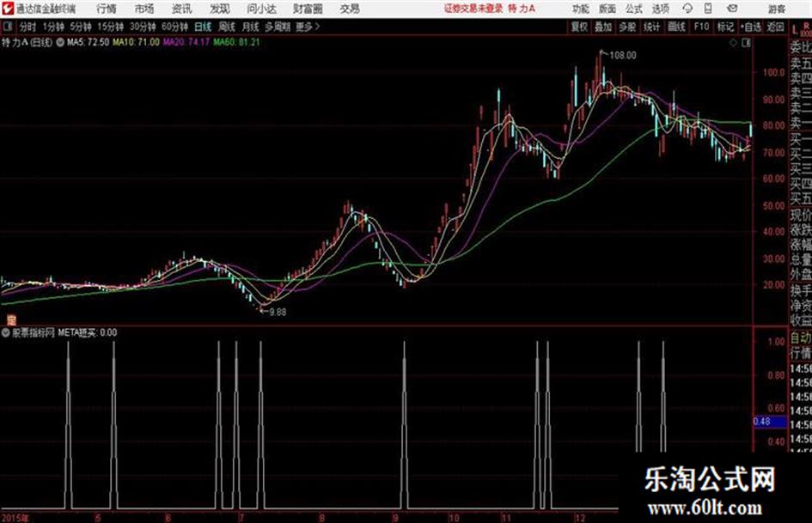Click the diamond icon at chart top right

coord(733,43)
